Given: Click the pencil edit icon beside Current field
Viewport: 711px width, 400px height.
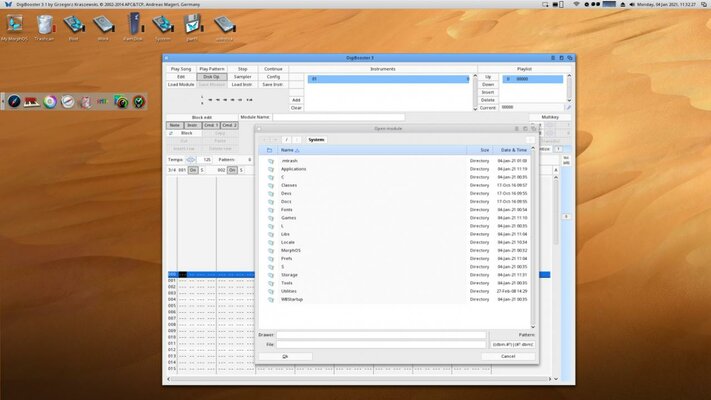Looking at the screenshot, I should pyautogui.click(x=569, y=107).
